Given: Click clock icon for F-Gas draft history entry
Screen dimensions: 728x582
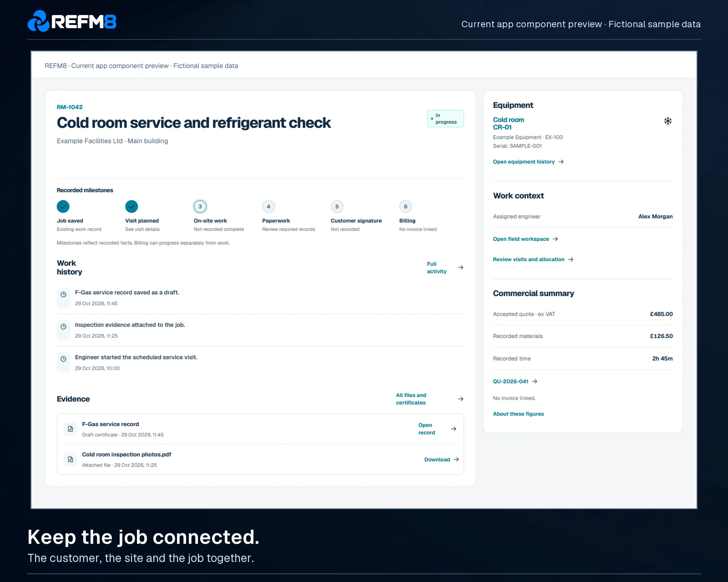Looking at the screenshot, I should click(63, 295).
